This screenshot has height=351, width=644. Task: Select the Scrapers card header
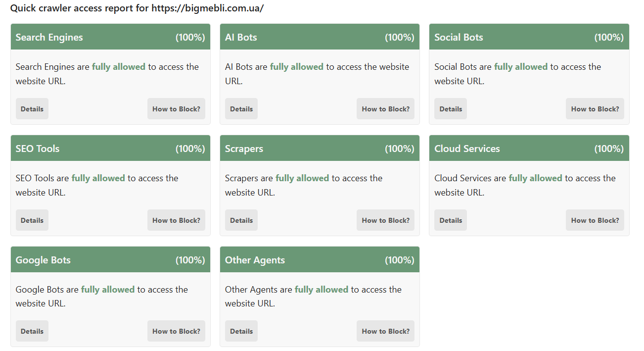(320, 149)
